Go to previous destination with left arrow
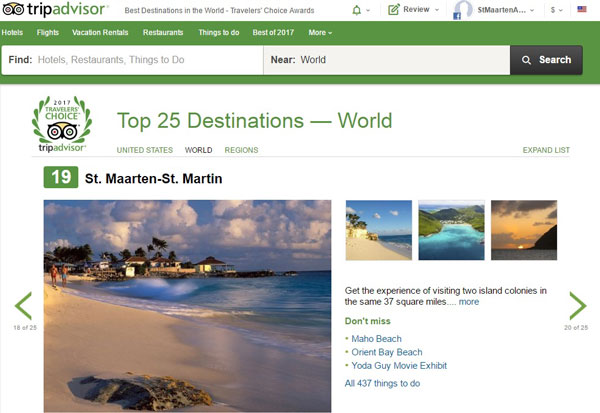Image resolution: width=600 pixels, height=413 pixels. [23, 305]
